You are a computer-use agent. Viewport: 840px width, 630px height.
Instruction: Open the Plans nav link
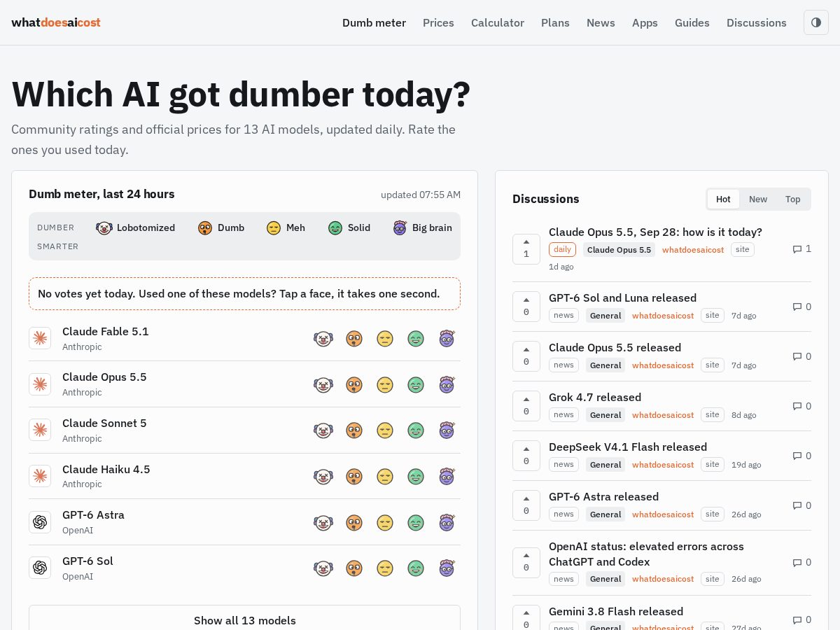555,22
